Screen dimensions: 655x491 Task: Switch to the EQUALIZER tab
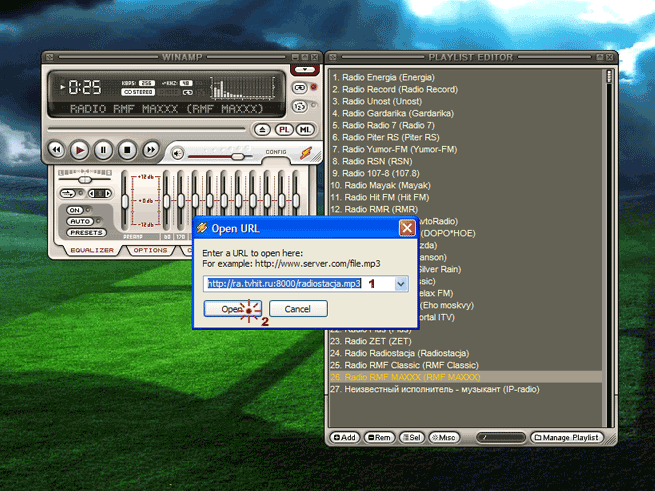[x=92, y=250]
